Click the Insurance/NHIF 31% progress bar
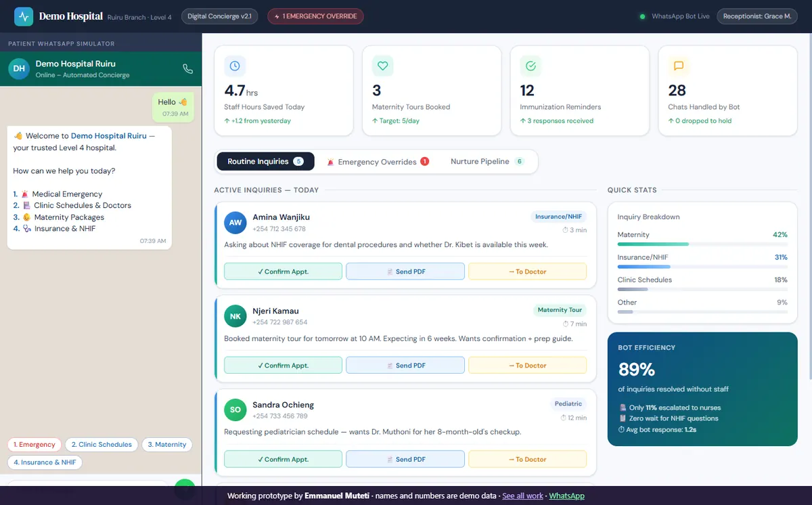812x505 pixels. point(702,267)
